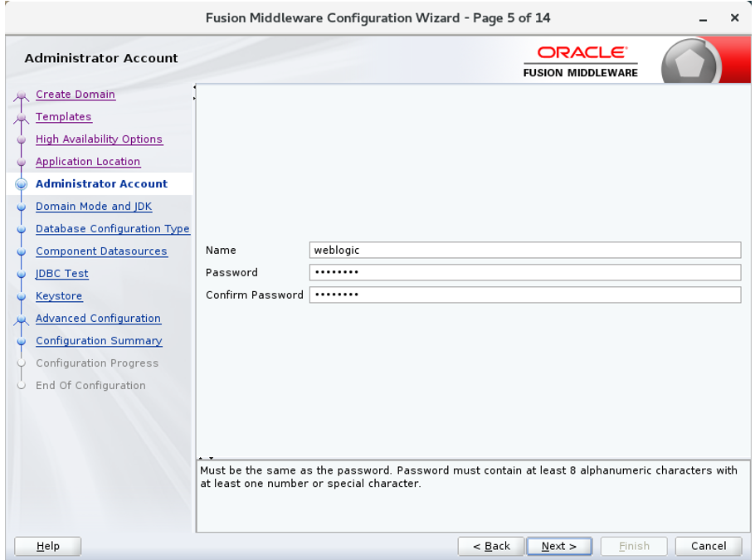
Task: Jump to JDBC Test step
Action: click(62, 274)
